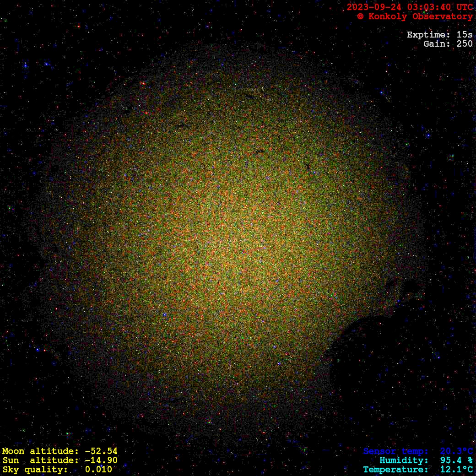476x476 pixels.
Task: Click the blue Sensor temp label
Action: 396,451
